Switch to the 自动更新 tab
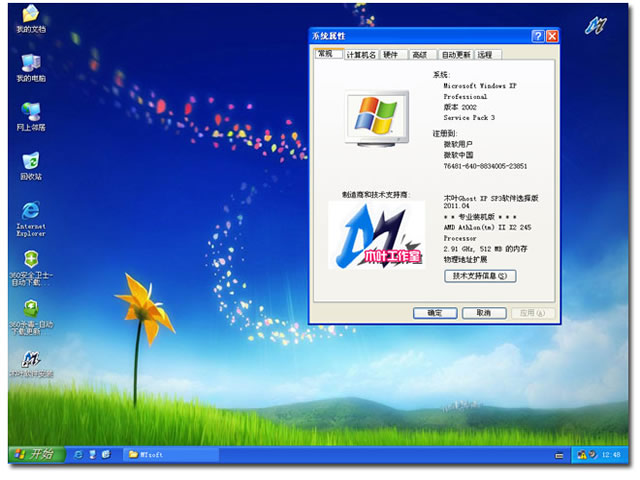 coord(456,55)
